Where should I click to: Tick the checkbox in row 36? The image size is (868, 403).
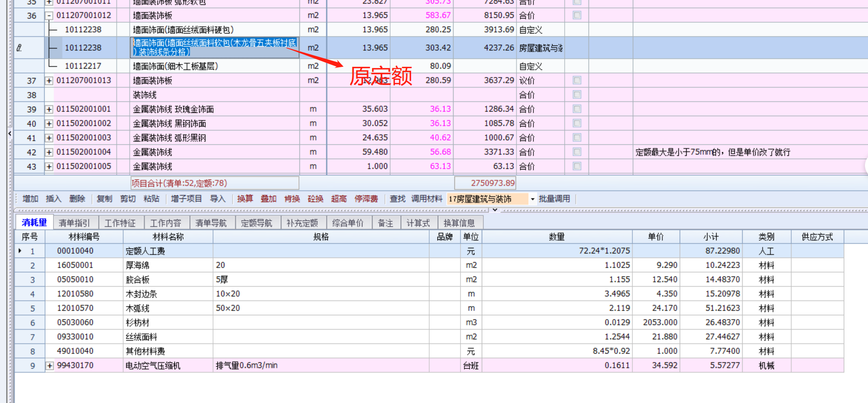[577, 15]
